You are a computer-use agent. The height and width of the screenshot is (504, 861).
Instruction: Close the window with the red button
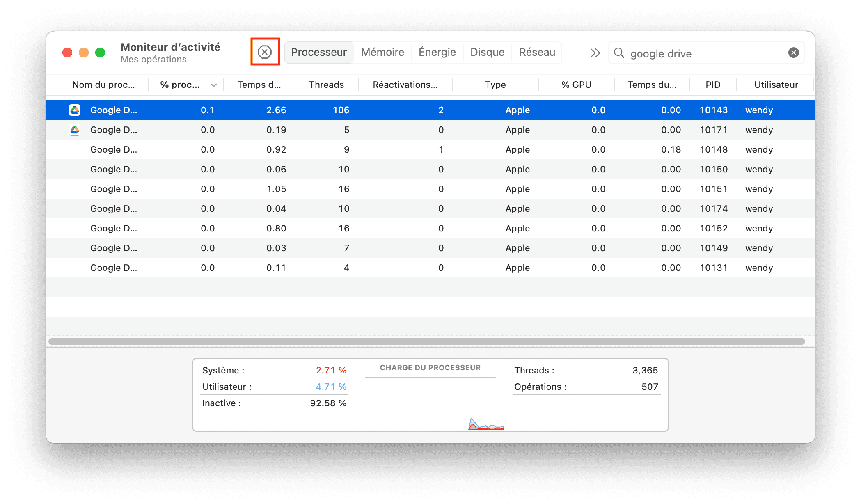tap(67, 53)
